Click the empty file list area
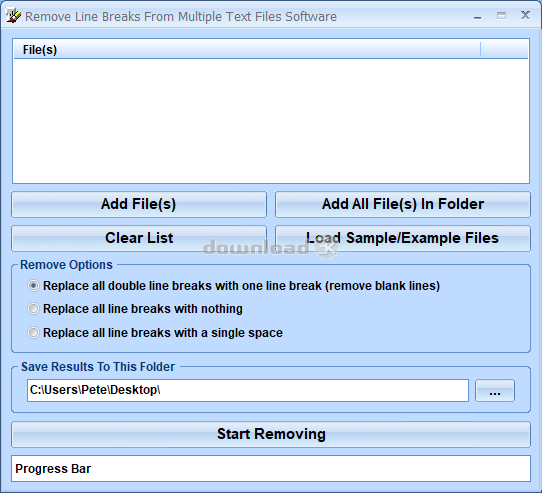 [x=271, y=120]
